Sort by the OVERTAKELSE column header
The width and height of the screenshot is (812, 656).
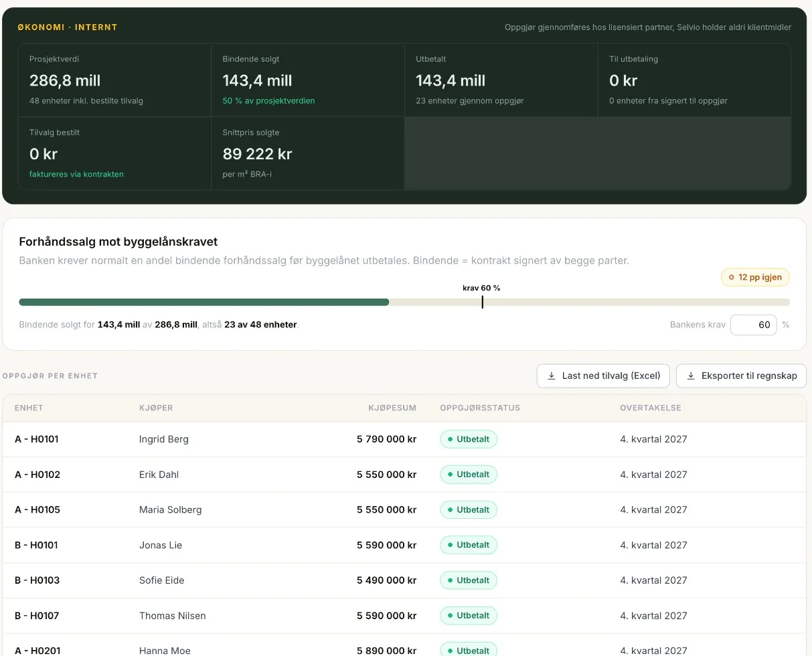651,408
